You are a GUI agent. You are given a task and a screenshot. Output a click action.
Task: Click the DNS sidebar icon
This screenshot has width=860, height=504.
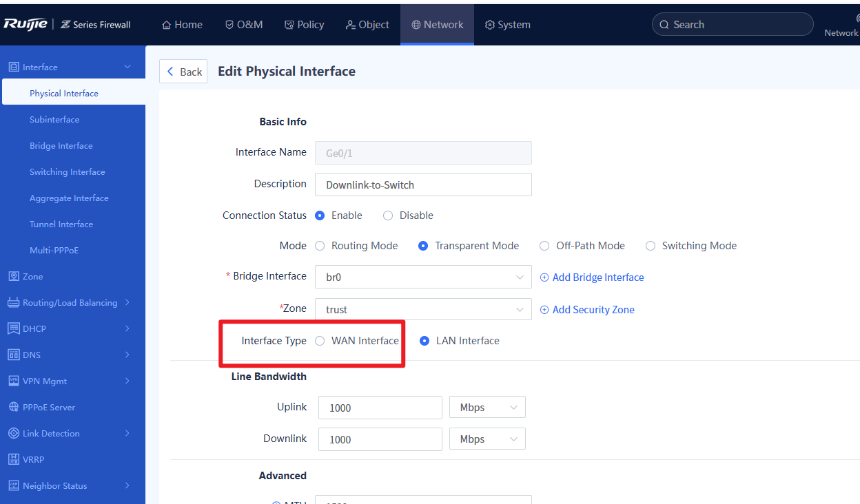(x=13, y=355)
